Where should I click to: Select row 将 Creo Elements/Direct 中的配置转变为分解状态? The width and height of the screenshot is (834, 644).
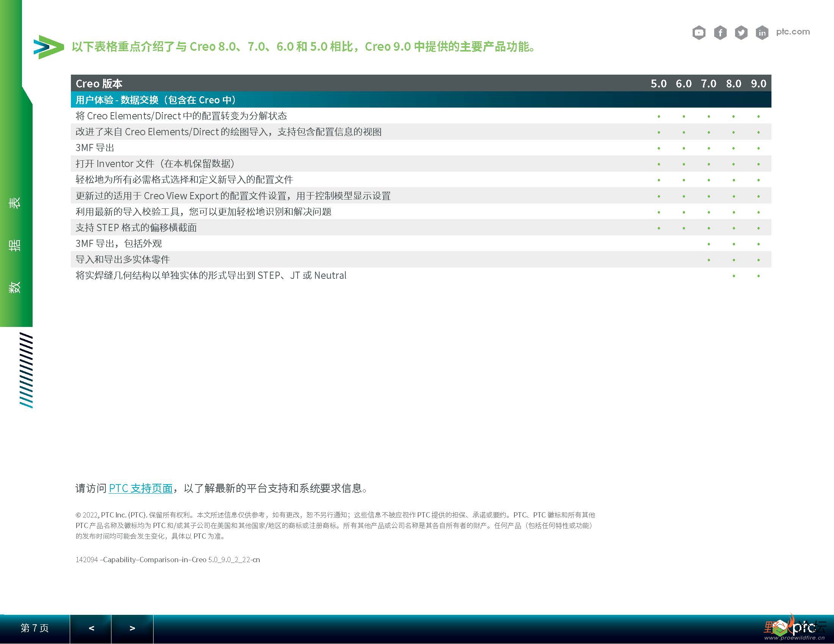click(x=421, y=116)
